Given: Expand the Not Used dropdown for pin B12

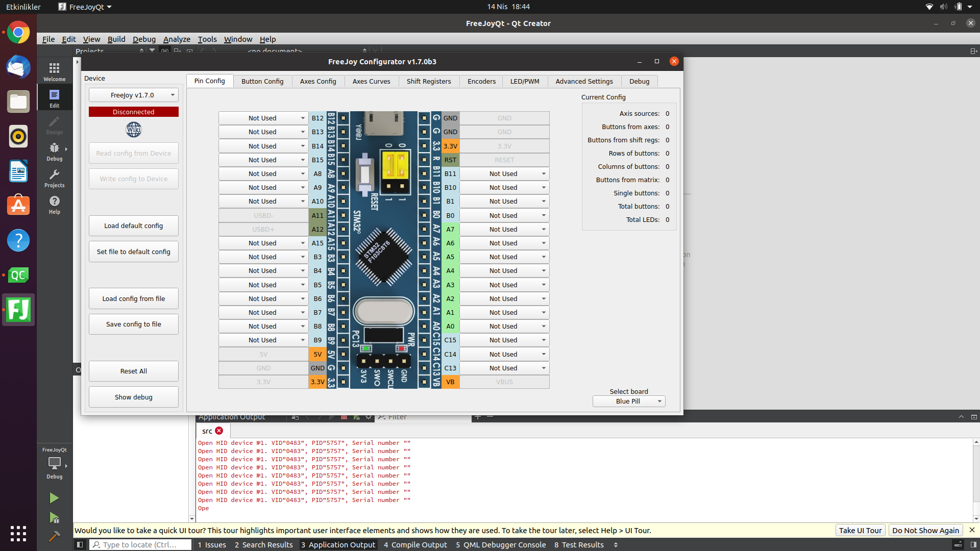Looking at the screenshot, I should point(263,118).
